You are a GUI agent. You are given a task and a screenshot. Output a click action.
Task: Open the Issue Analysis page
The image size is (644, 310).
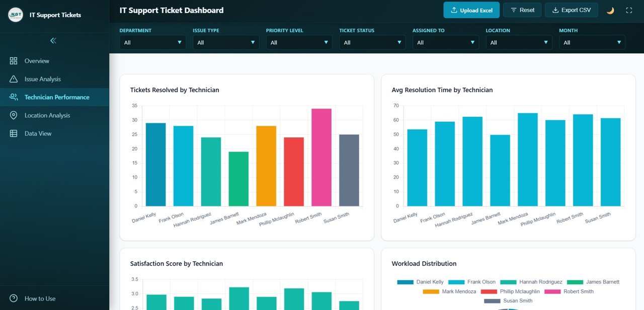[x=43, y=79]
